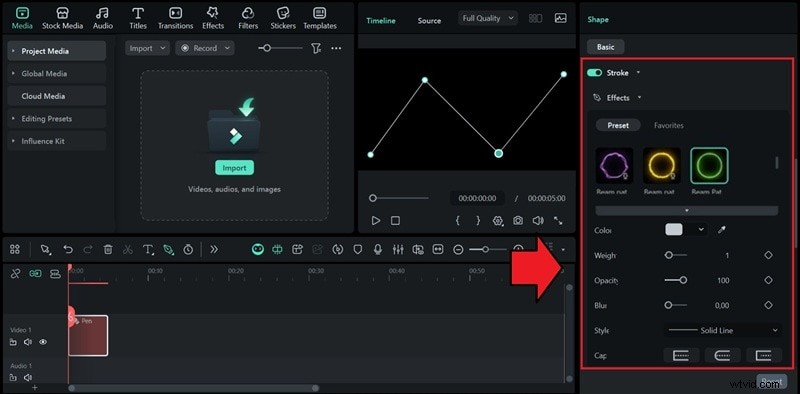
Task: Choose the yellow beam path preset
Action: (662, 165)
